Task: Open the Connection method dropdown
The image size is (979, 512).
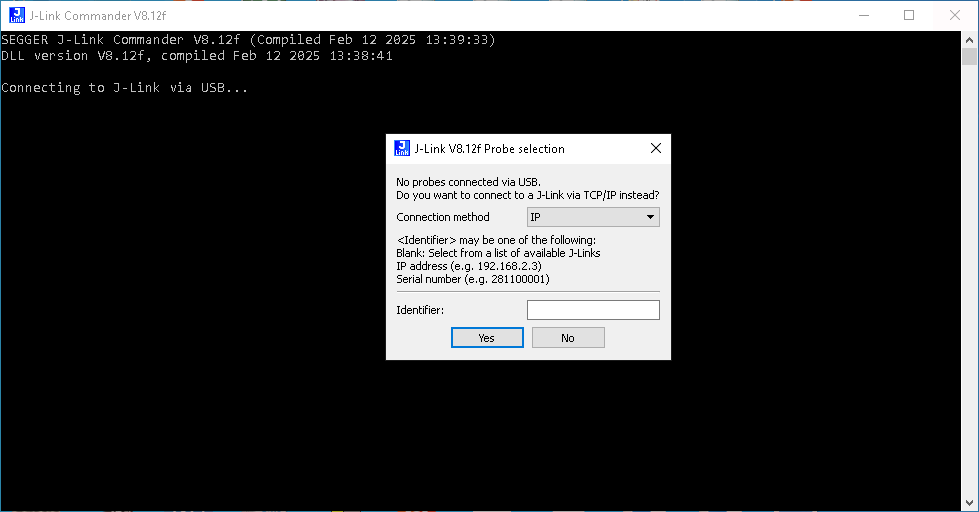Action: [x=593, y=217]
